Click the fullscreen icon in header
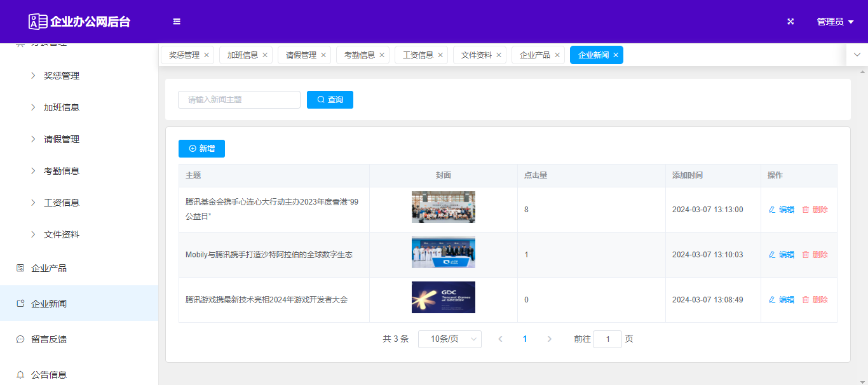The image size is (868, 385). point(790,22)
